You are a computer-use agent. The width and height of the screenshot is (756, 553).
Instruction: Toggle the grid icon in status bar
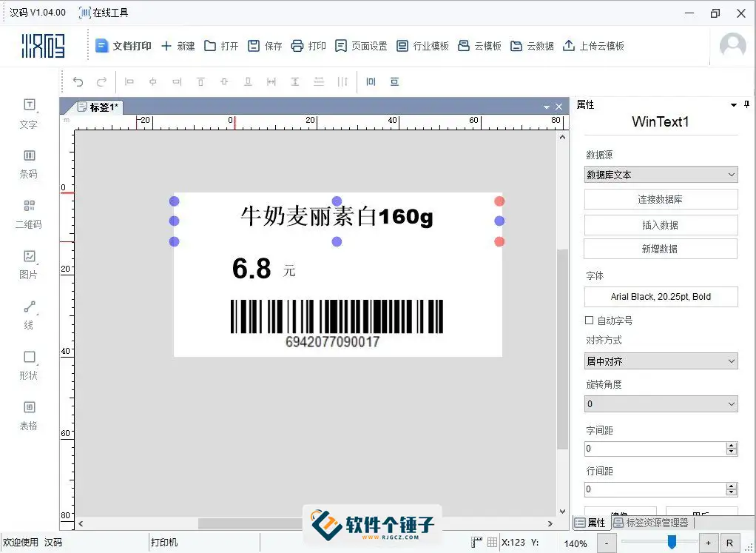point(492,543)
